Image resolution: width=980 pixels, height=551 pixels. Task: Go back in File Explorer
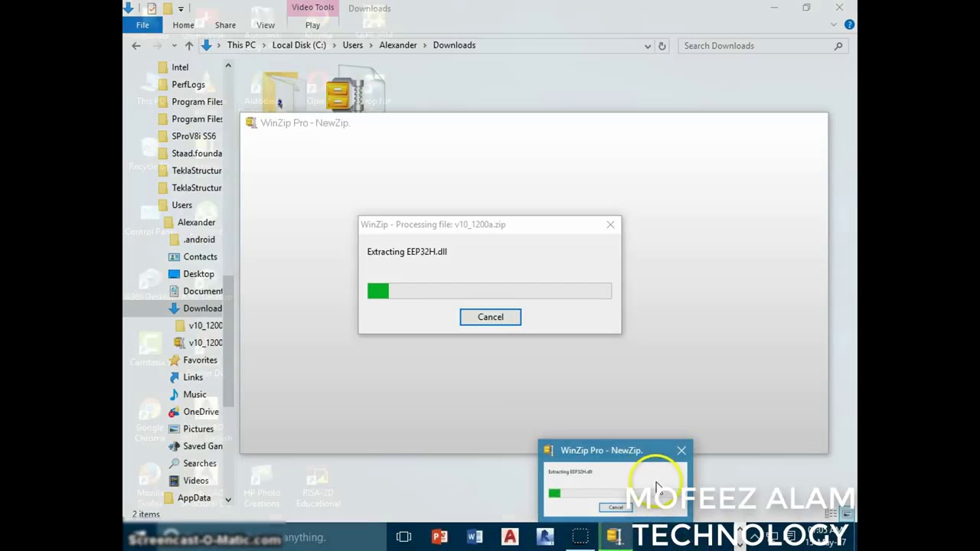(x=136, y=46)
